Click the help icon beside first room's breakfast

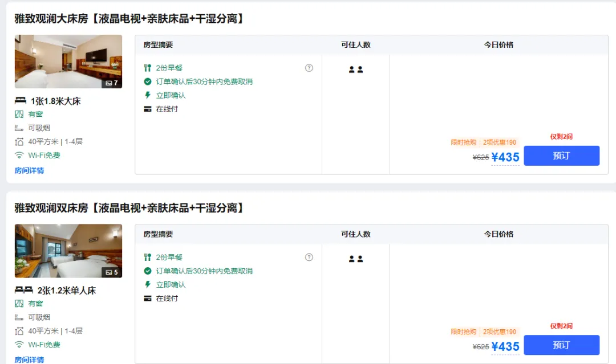tap(309, 68)
